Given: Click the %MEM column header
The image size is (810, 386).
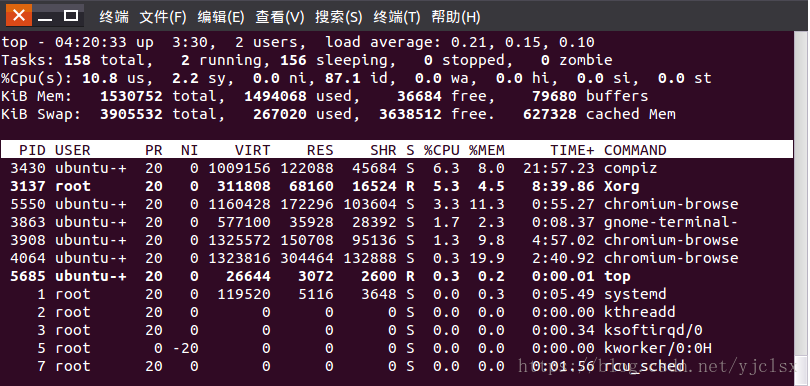Looking at the screenshot, I should pos(487,150).
